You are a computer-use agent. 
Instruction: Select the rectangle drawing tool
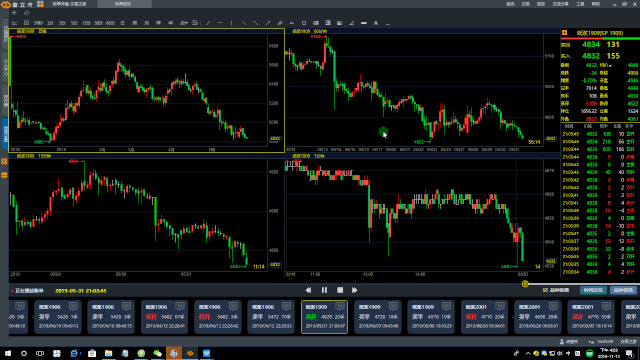click(x=304, y=23)
